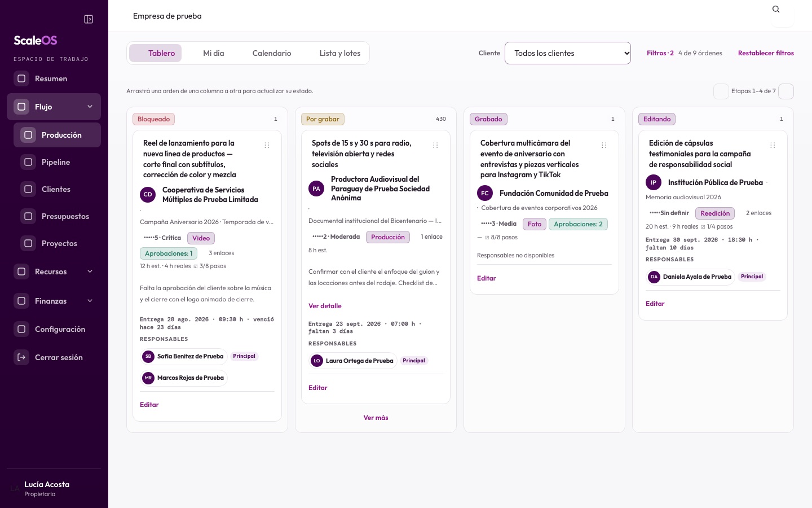Open search with the magnifier icon
The width and height of the screenshot is (812, 508).
click(x=776, y=9)
